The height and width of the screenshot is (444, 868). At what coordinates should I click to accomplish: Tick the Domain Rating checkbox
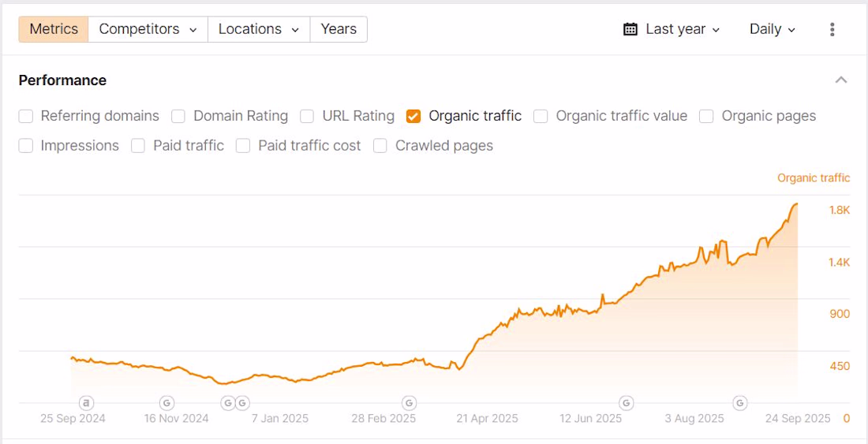(178, 116)
